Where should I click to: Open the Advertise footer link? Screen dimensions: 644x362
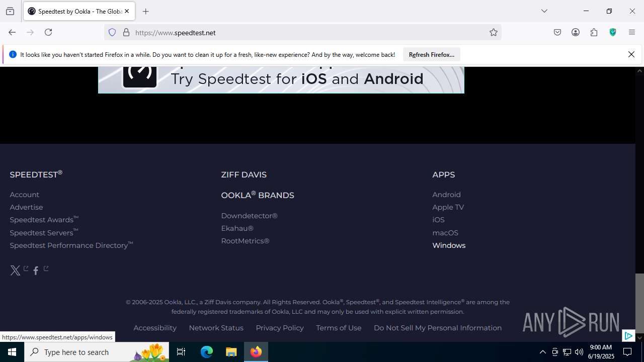[x=26, y=207]
